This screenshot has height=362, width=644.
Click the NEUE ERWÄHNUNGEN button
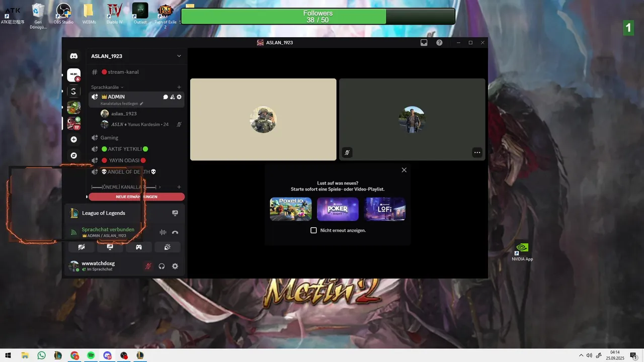click(x=136, y=197)
